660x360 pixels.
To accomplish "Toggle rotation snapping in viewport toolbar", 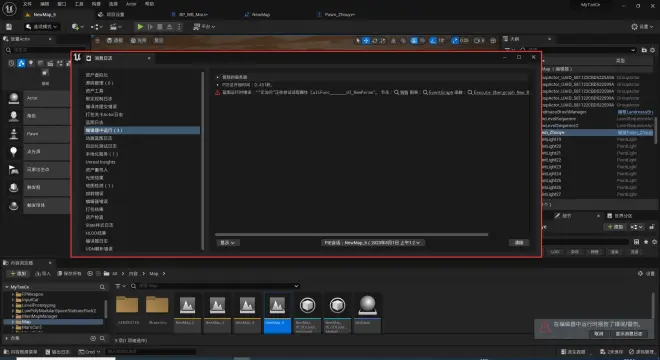I will tap(433, 40).
